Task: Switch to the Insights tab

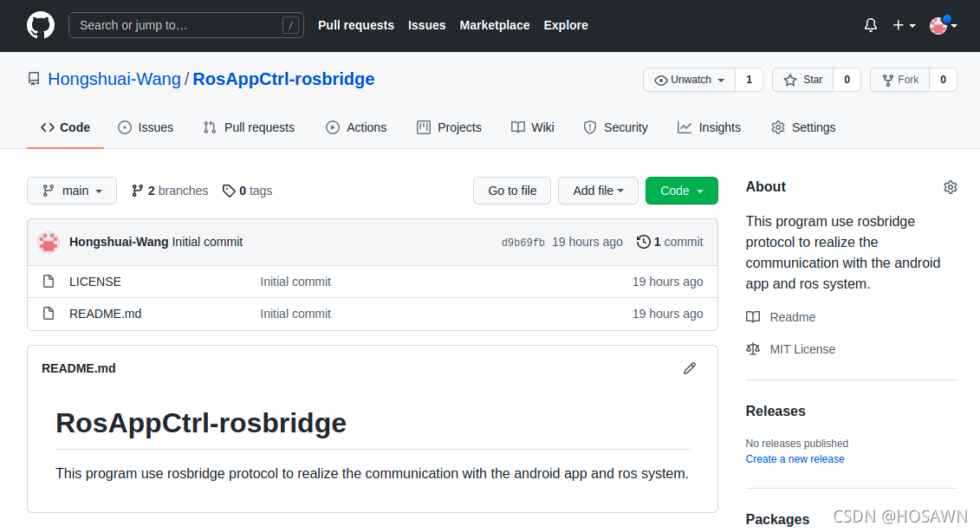Action: 710,127
